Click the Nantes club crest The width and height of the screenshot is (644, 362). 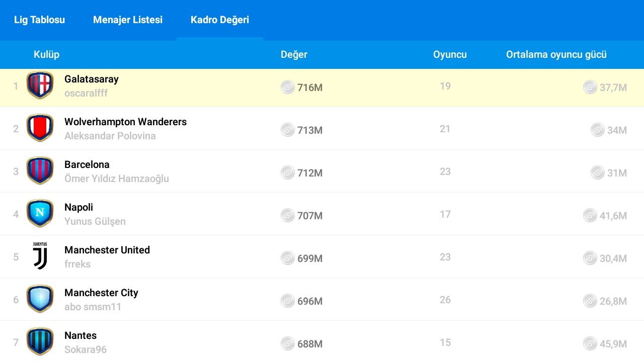40,341
